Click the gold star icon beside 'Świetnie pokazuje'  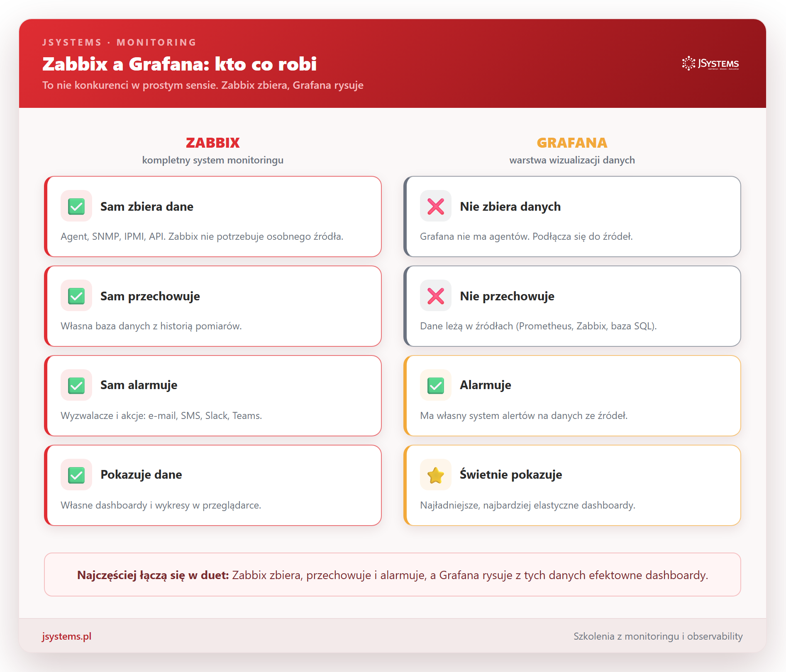pyautogui.click(x=436, y=475)
